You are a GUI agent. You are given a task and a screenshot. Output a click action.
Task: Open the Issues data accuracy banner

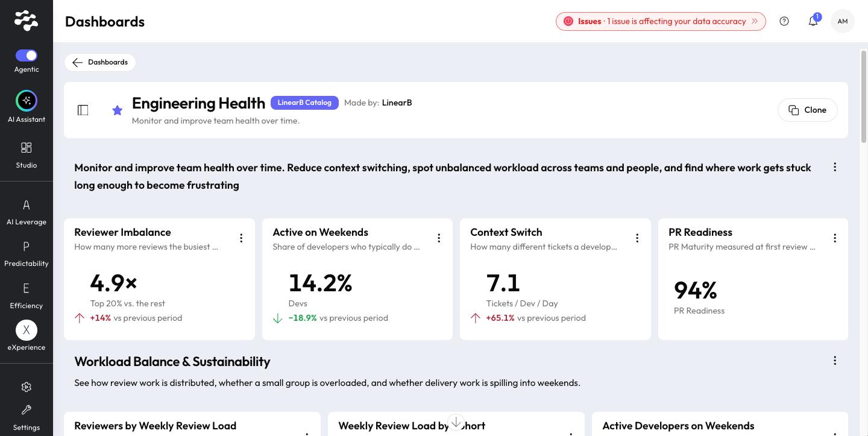pyautogui.click(x=661, y=21)
